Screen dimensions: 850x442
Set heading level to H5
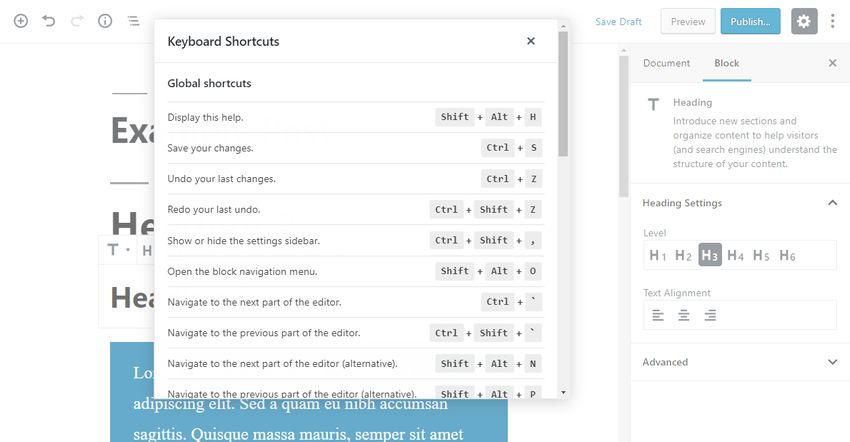[x=761, y=255]
